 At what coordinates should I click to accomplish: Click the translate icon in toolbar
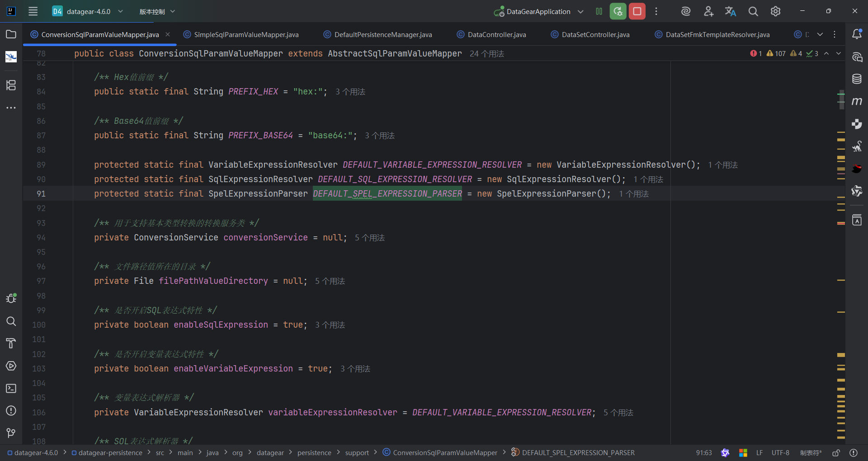click(731, 11)
